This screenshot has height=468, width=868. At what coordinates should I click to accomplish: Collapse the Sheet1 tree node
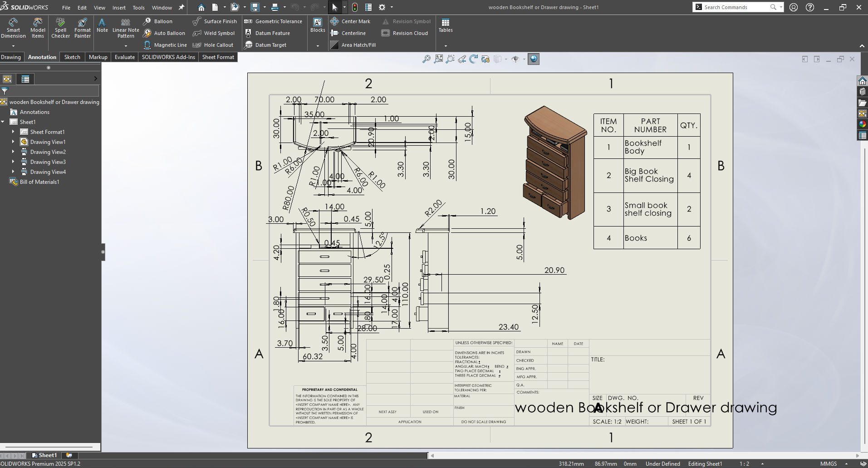click(3, 122)
